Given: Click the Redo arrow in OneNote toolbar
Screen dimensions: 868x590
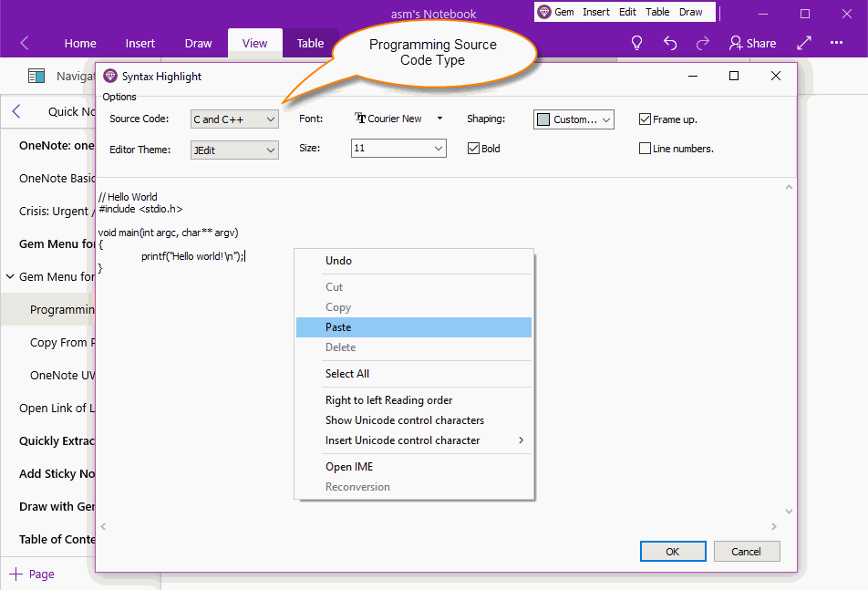Looking at the screenshot, I should [x=702, y=43].
